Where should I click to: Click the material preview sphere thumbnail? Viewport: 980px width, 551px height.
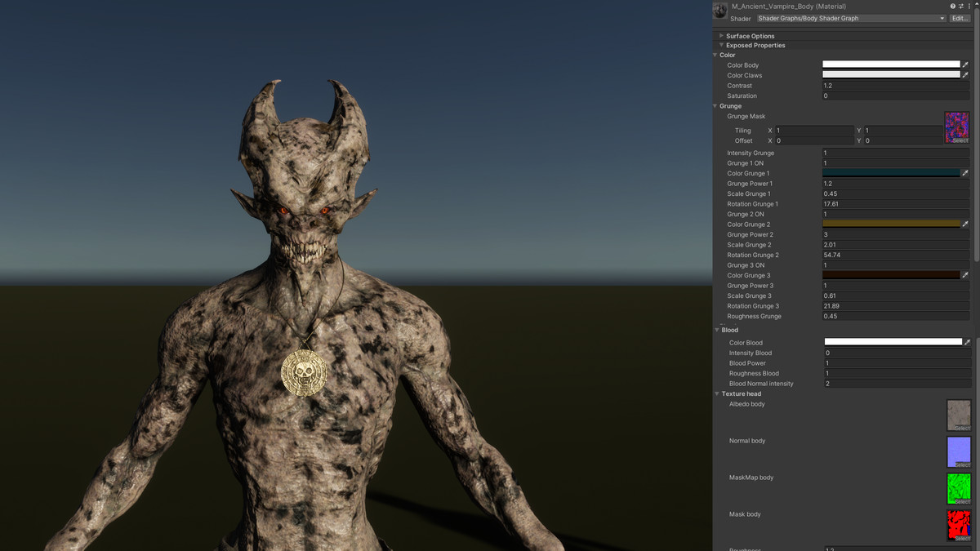click(719, 10)
